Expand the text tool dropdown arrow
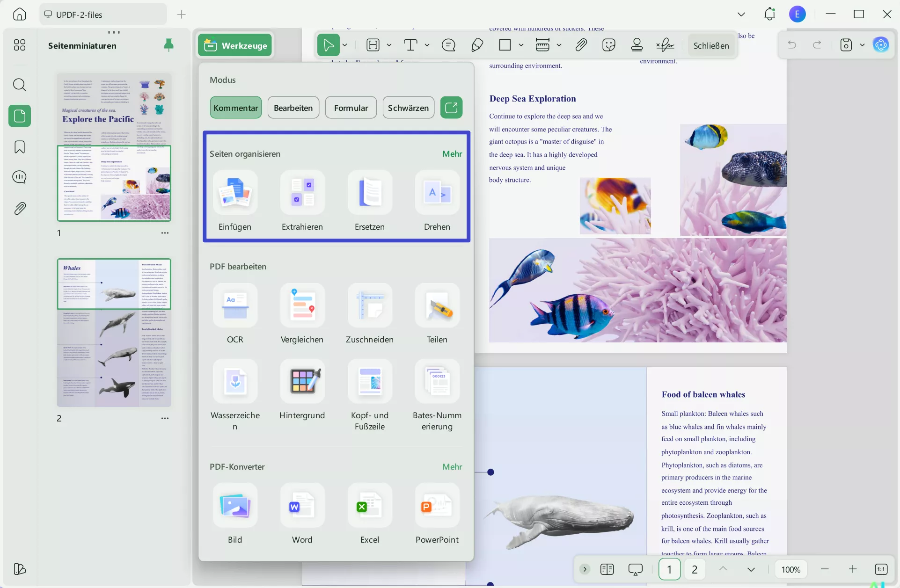 click(427, 45)
